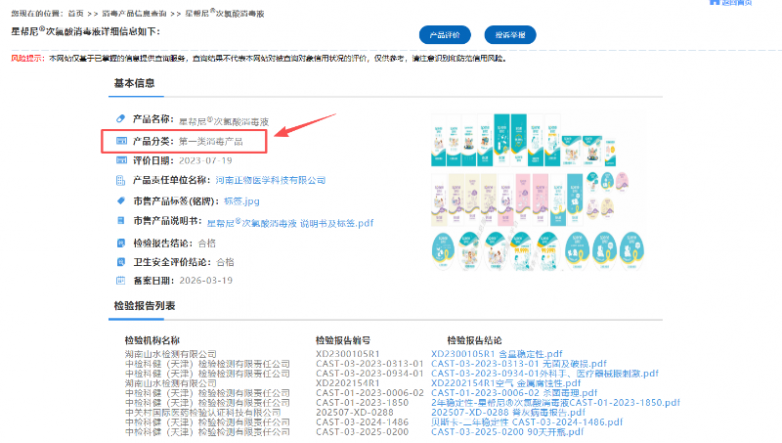Click the icon beside 评价日期

121,160
